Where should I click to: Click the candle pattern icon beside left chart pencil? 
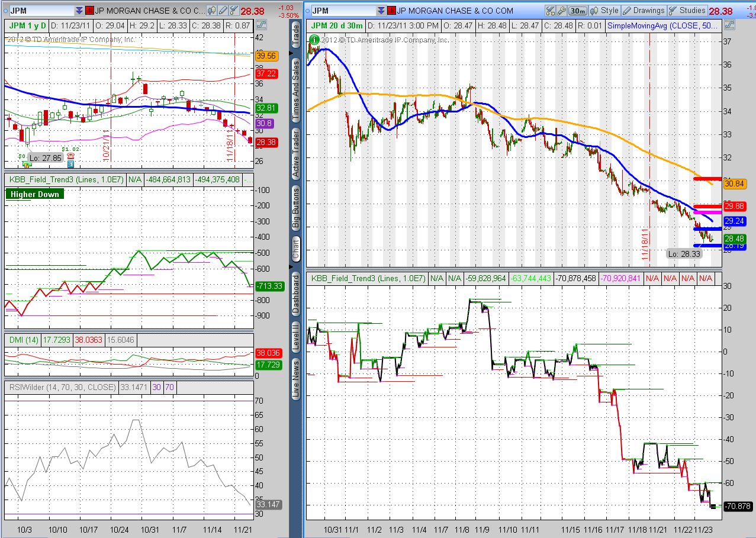[x=211, y=10]
